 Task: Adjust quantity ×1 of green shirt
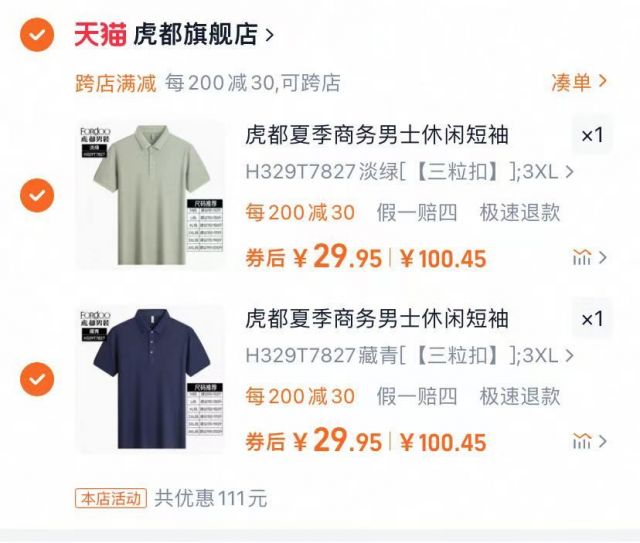[x=592, y=135]
